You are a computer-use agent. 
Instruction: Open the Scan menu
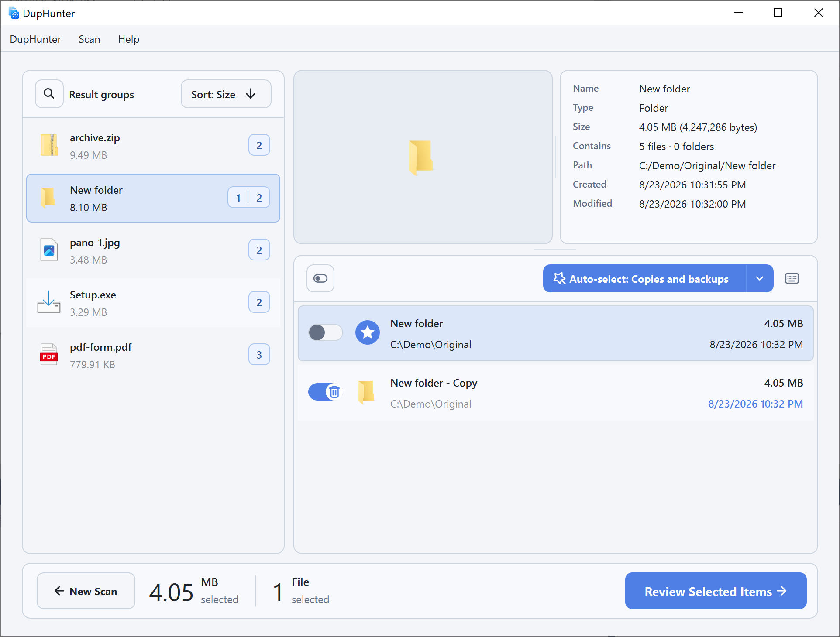90,39
